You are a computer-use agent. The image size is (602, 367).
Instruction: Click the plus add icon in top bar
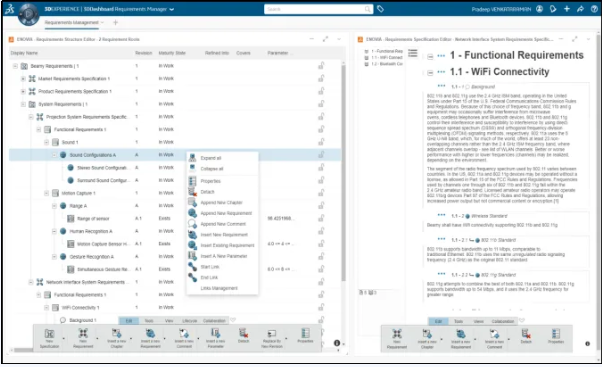coord(567,9)
